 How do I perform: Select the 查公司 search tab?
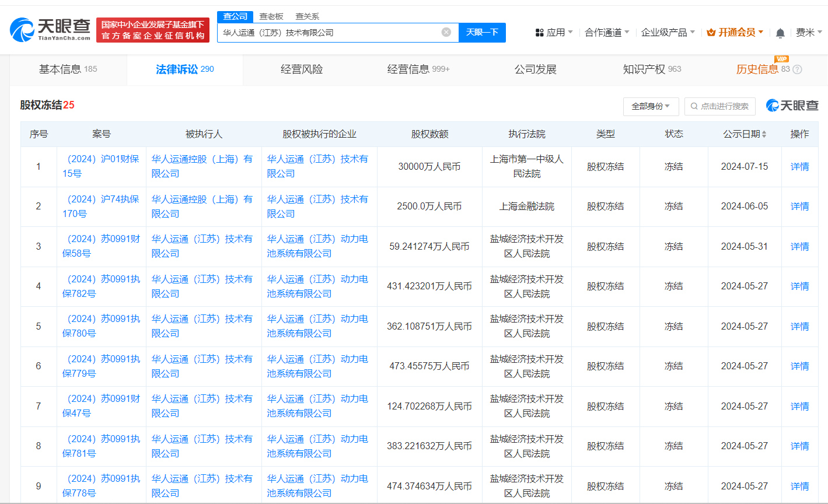(235, 16)
